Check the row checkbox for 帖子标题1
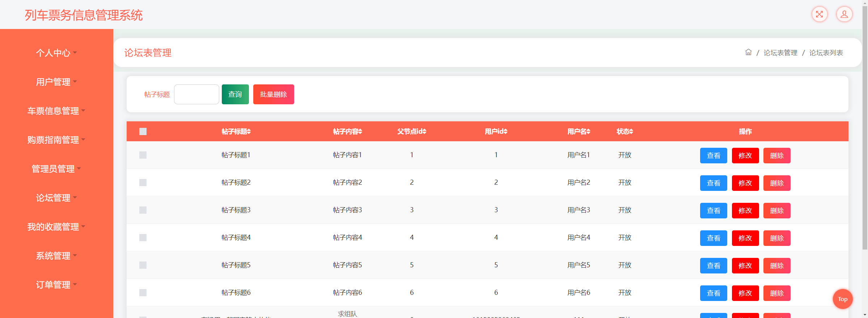Image resolution: width=868 pixels, height=318 pixels. [x=143, y=155]
